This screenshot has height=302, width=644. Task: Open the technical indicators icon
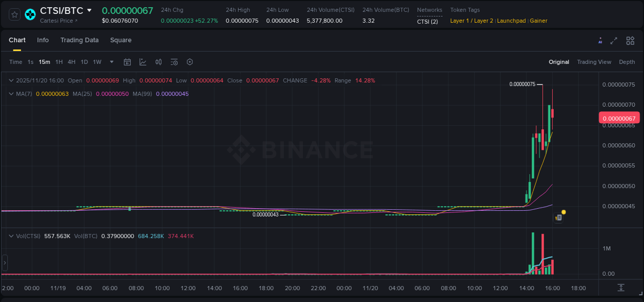coord(158,62)
